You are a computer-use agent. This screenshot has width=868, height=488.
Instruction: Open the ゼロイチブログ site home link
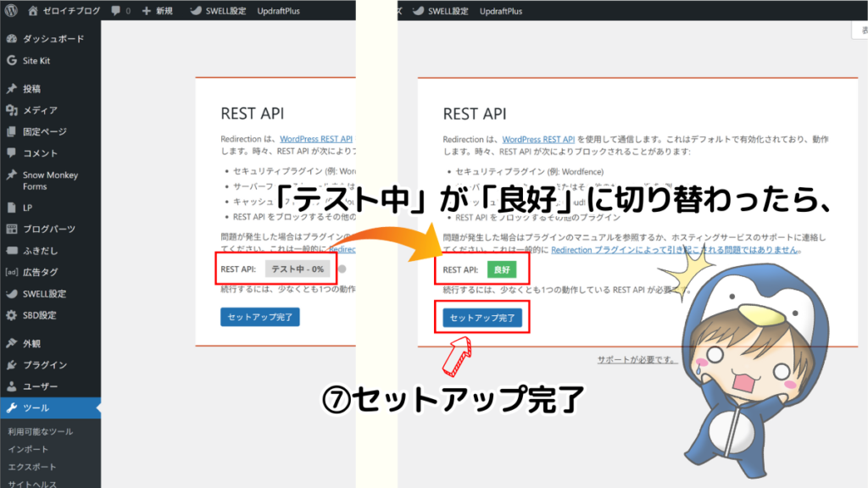64,10
